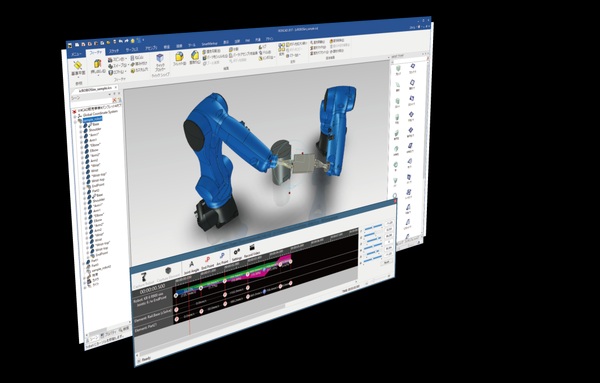Switch to the フィーチャ ribbon tab
Viewport: 600px width, 383px height.
pos(96,53)
